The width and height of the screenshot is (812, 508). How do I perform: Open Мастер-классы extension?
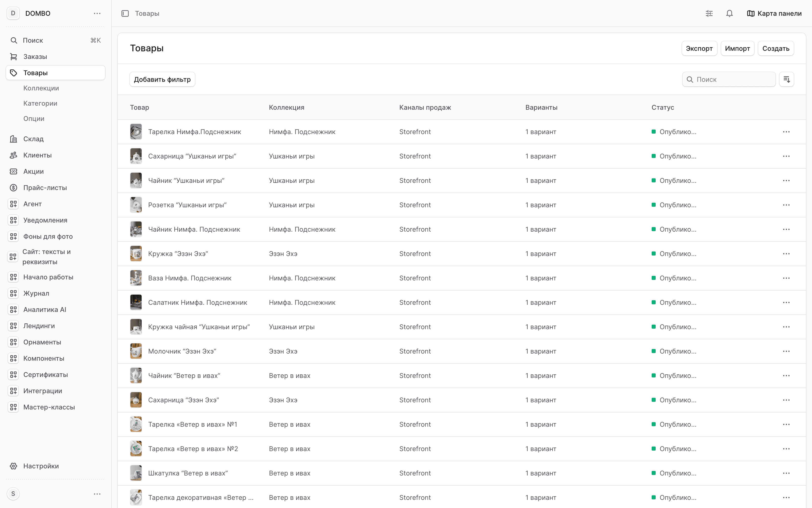pyautogui.click(x=55, y=407)
